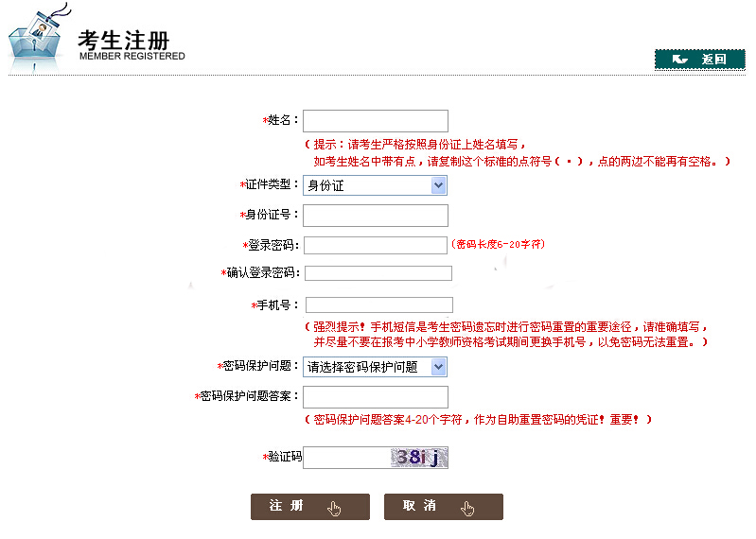Click the 手机号 field label

click(x=275, y=304)
